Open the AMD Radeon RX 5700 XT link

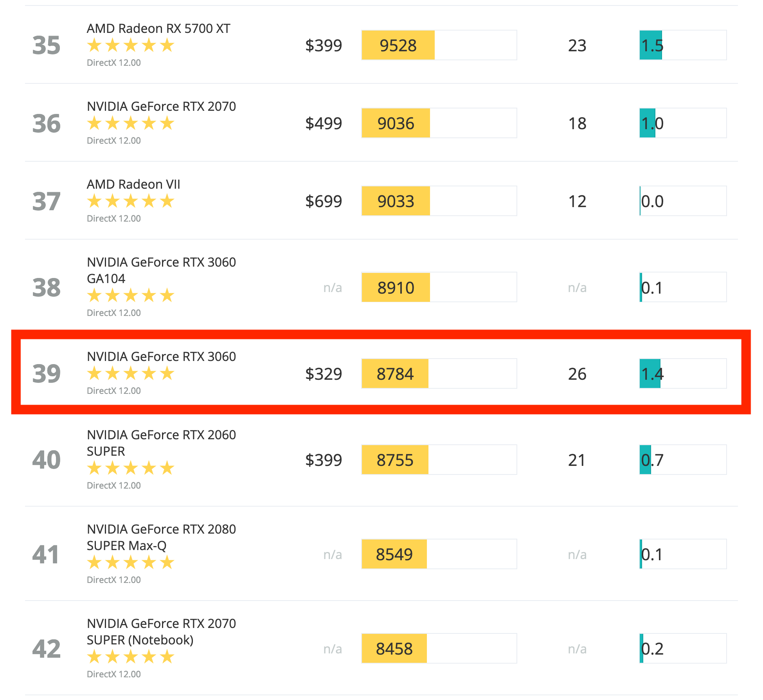(158, 29)
